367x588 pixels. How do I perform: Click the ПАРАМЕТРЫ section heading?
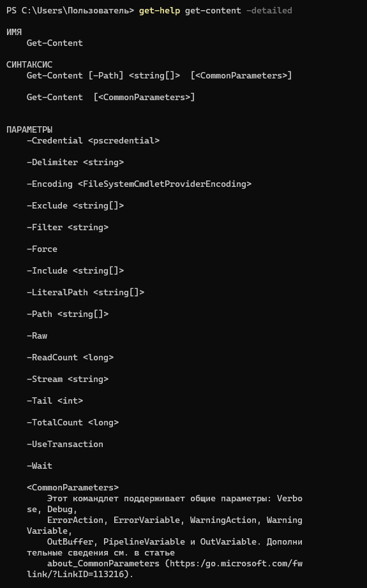[29, 129]
